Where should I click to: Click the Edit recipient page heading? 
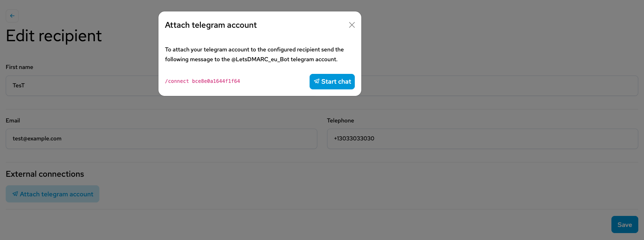pyautogui.click(x=54, y=36)
